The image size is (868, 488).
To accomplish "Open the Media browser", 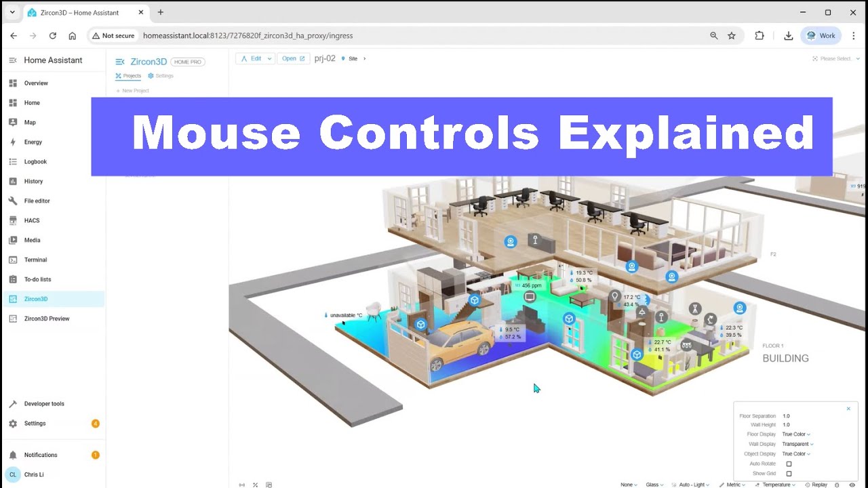I will 52,241.
